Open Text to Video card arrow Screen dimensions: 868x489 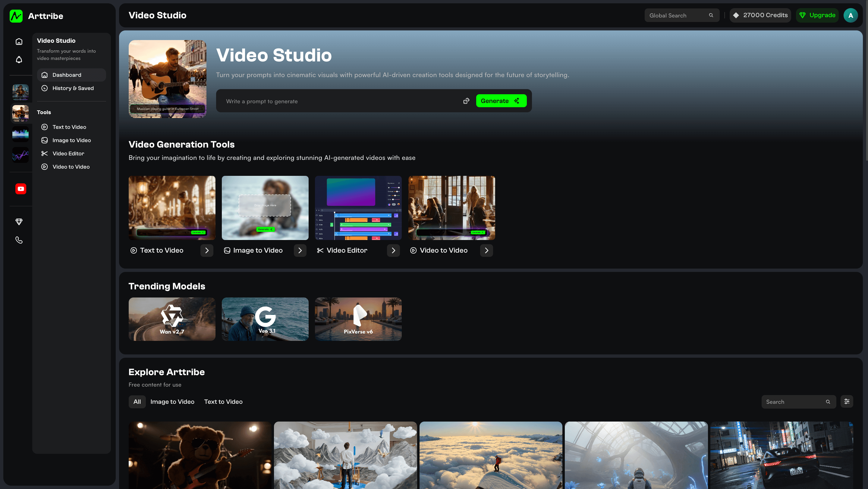coord(207,251)
